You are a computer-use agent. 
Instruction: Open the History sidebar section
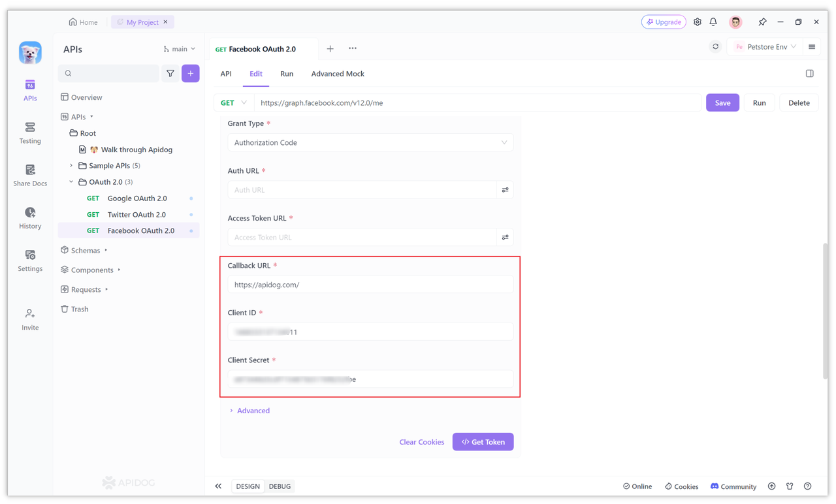[30, 217]
